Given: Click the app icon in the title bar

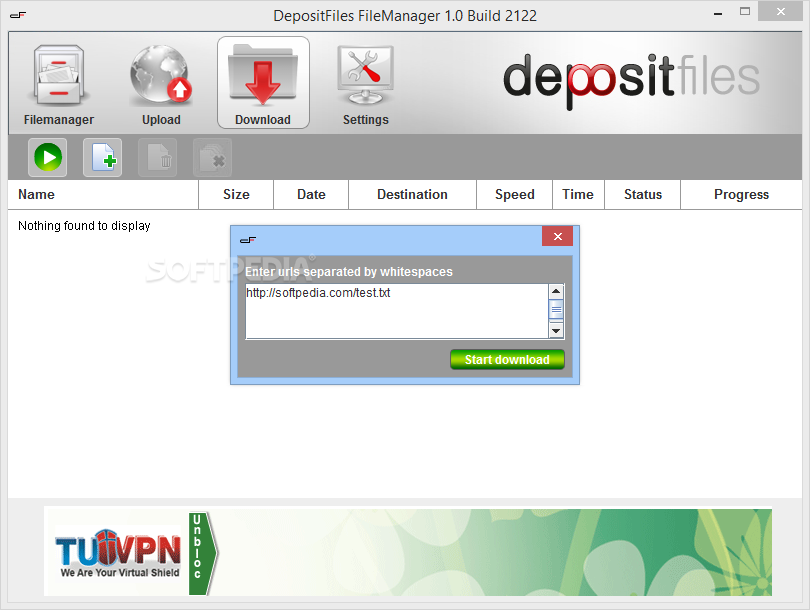Looking at the screenshot, I should [18, 15].
